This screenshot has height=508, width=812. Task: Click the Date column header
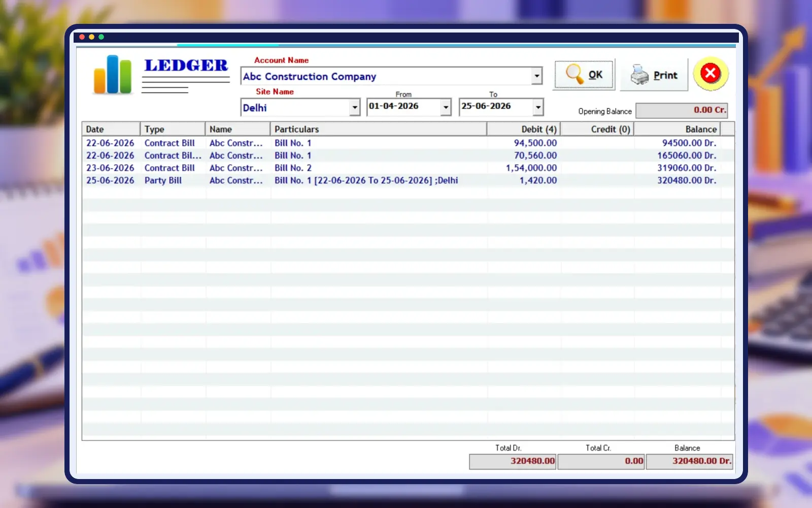tap(111, 129)
